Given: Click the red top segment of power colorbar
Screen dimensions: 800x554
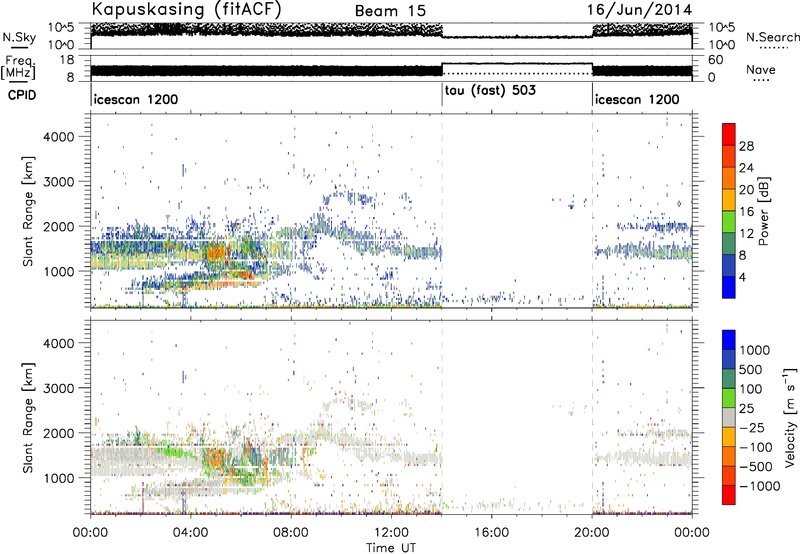Looking at the screenshot, I should [729, 135].
